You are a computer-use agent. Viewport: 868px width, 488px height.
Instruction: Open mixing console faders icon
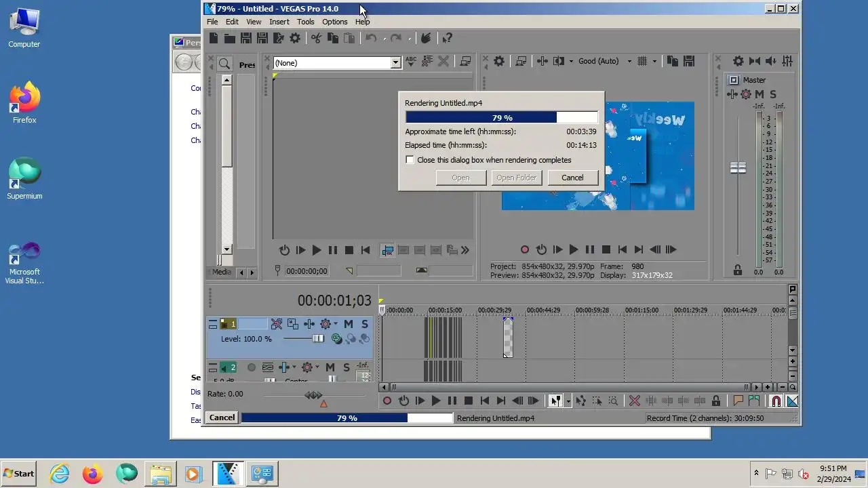point(787,61)
